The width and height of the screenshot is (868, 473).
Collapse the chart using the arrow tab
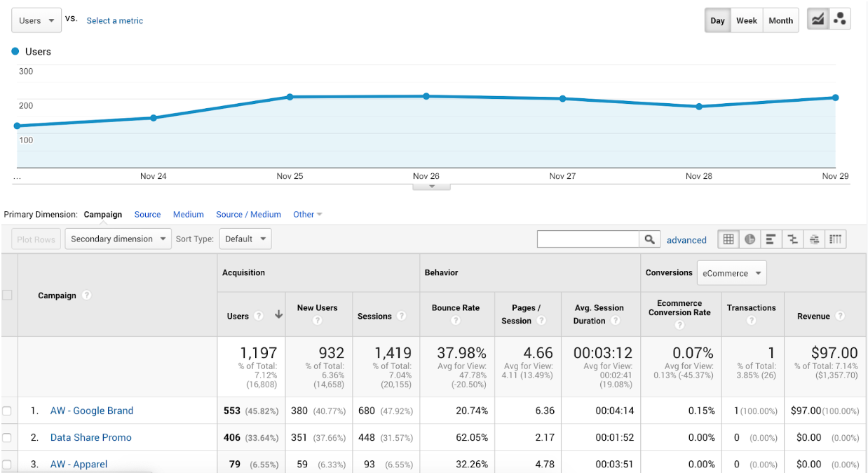tap(432, 186)
